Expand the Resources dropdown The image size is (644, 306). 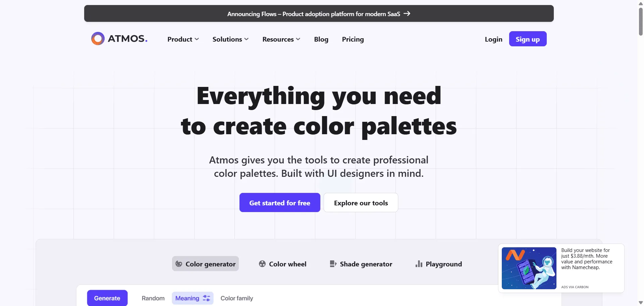tap(281, 39)
